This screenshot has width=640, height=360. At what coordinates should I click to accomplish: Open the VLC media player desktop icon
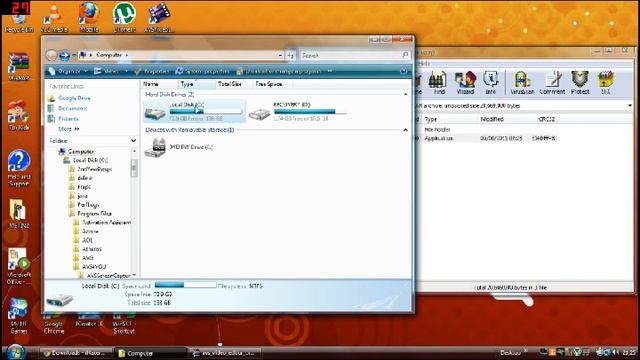click(54, 18)
